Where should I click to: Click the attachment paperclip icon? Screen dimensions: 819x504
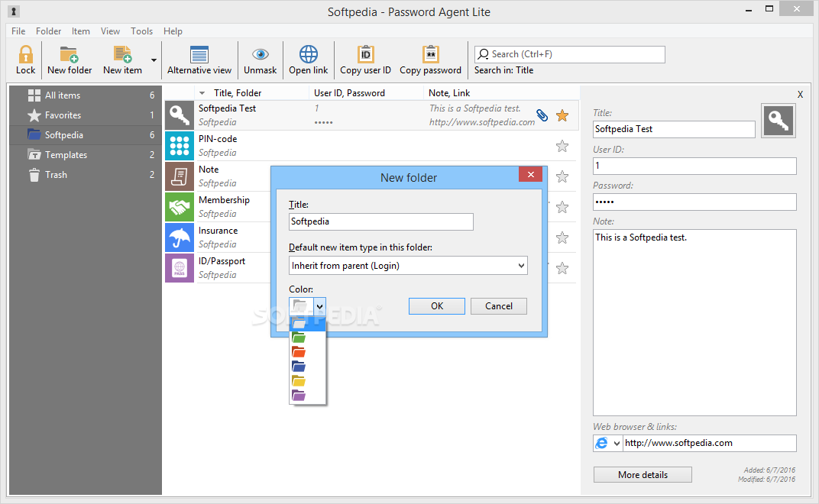[542, 115]
